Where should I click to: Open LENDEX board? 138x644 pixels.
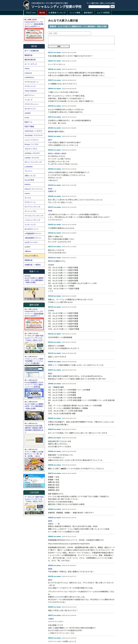pos(34,113)
